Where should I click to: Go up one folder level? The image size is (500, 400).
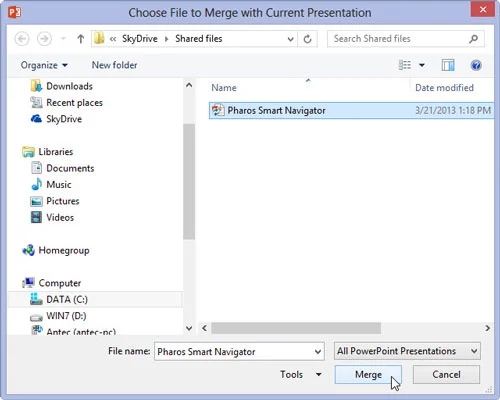click(80, 39)
